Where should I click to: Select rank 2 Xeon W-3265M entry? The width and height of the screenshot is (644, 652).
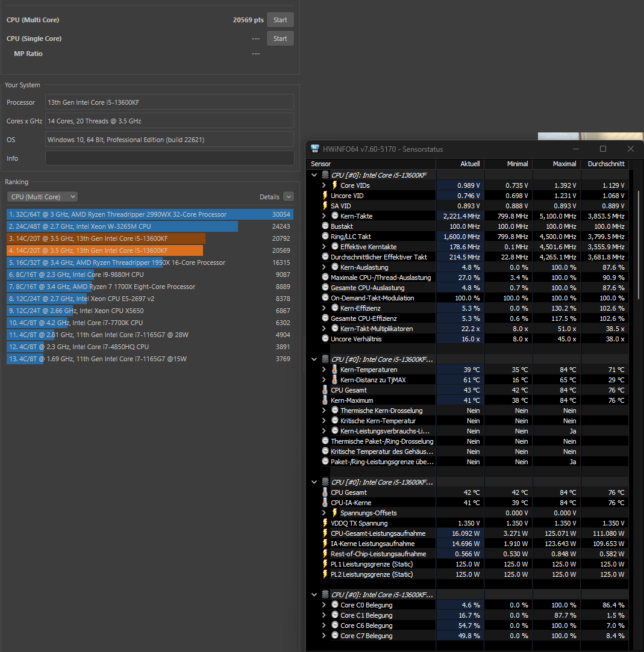click(150, 226)
